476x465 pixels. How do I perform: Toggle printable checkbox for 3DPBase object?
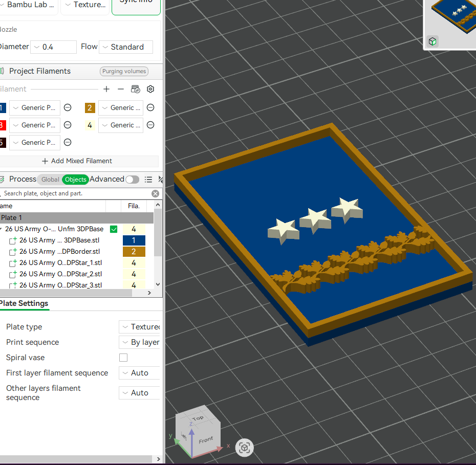114,229
